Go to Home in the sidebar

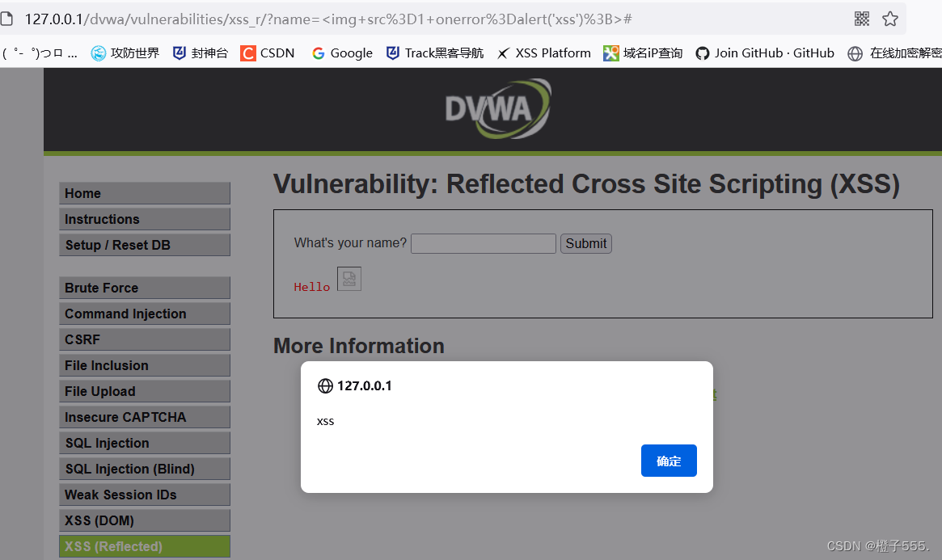click(145, 193)
